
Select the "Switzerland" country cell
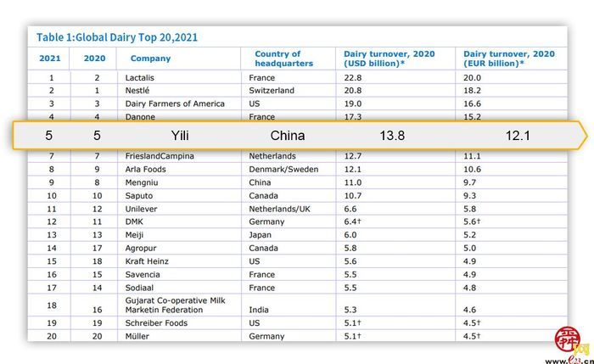pos(272,91)
